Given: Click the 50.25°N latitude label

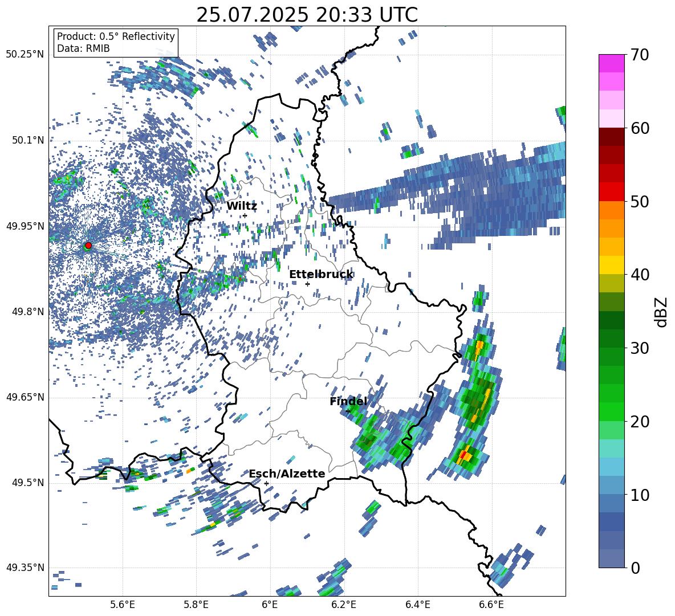Looking at the screenshot, I should pos(25,55).
